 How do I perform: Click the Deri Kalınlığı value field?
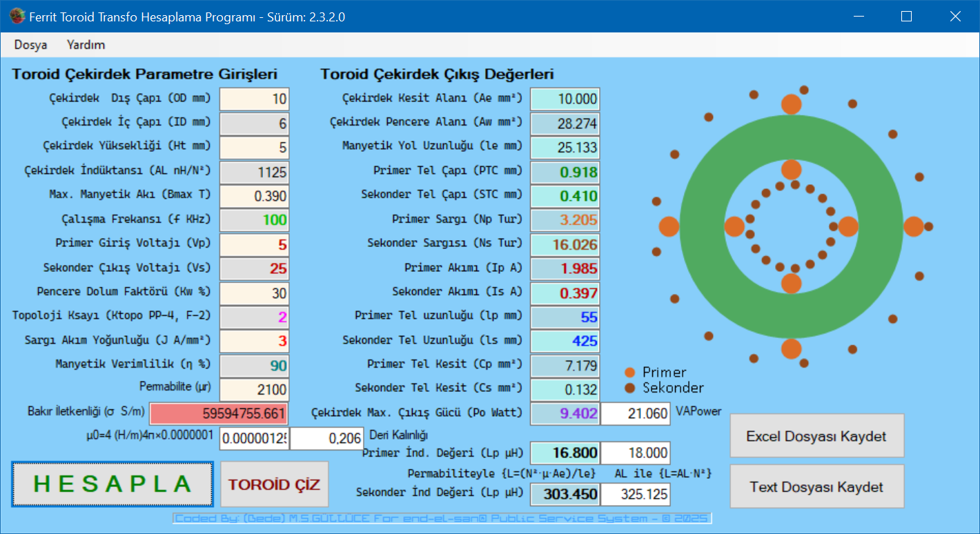click(x=326, y=438)
